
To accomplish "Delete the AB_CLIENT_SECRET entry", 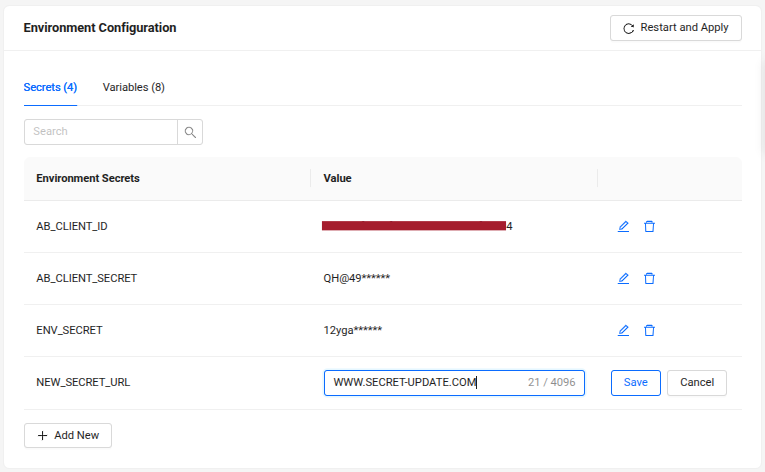I will point(649,278).
